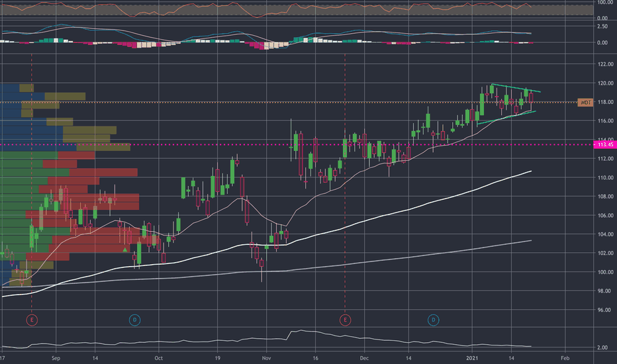This screenshot has width=617, height=364.
Task: Click the 2021 date axis label
Action: tap(472, 358)
